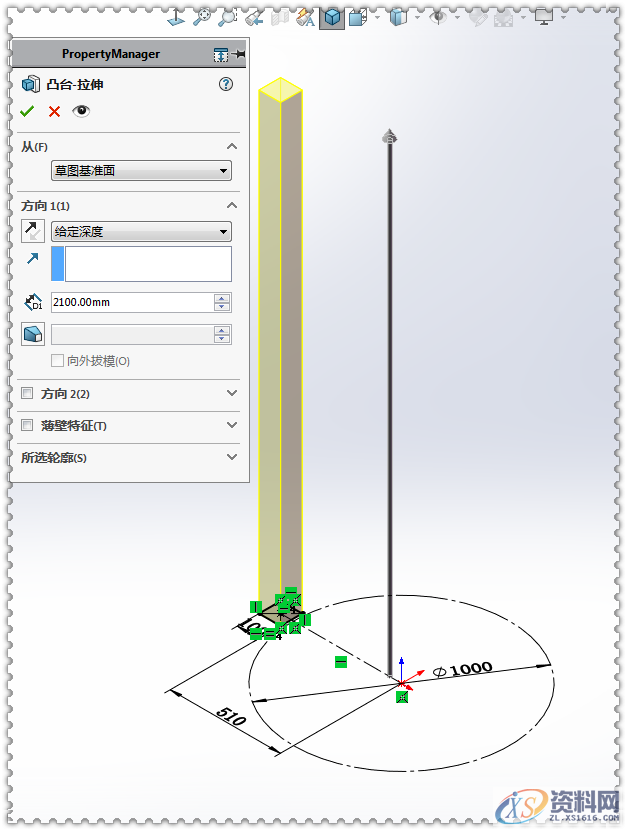
Task: Click the View Settings monitor icon
Action: point(544,17)
